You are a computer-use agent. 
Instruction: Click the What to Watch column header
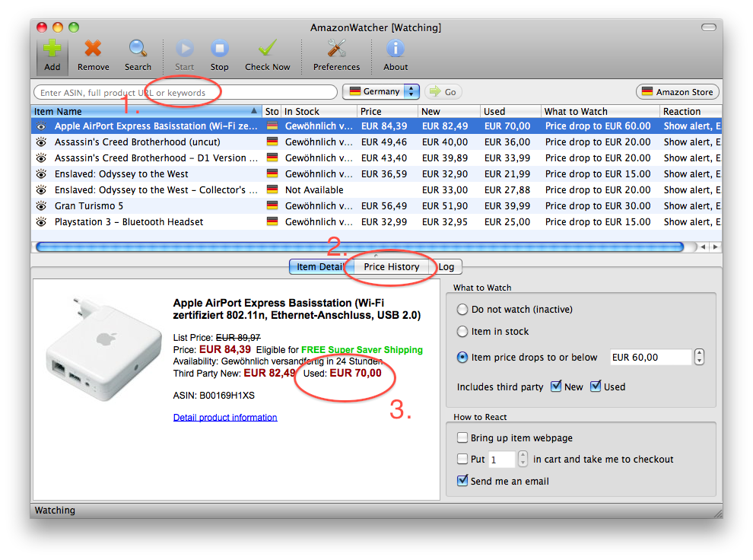point(600,111)
